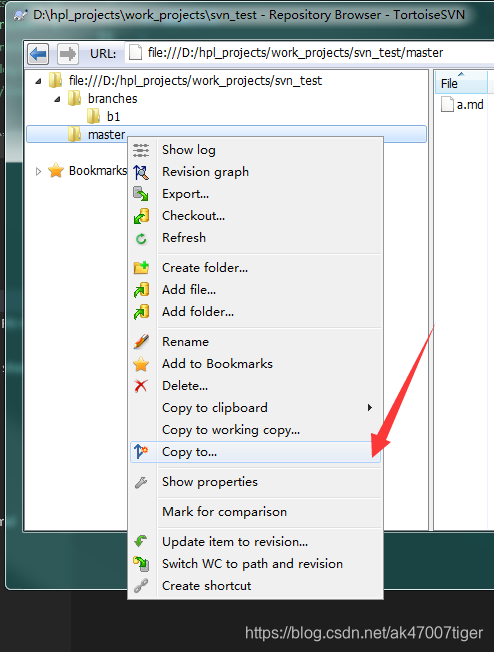Select the svn_test repository root URL

195,81
